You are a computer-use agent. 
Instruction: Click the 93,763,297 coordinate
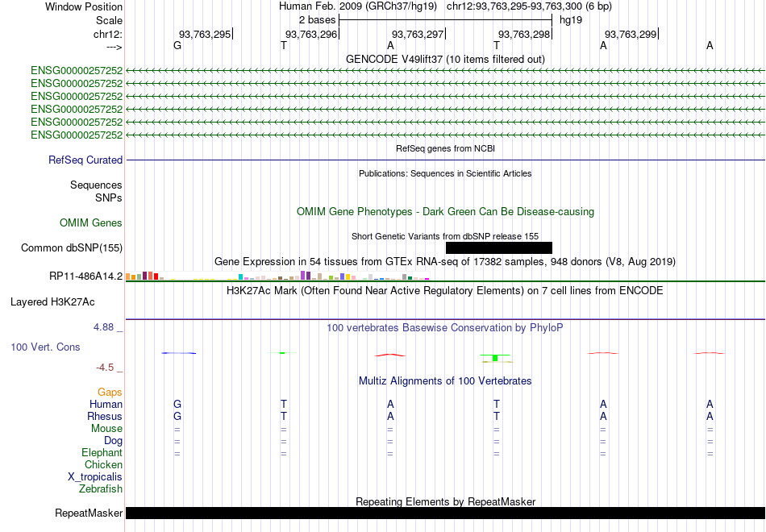coord(418,34)
